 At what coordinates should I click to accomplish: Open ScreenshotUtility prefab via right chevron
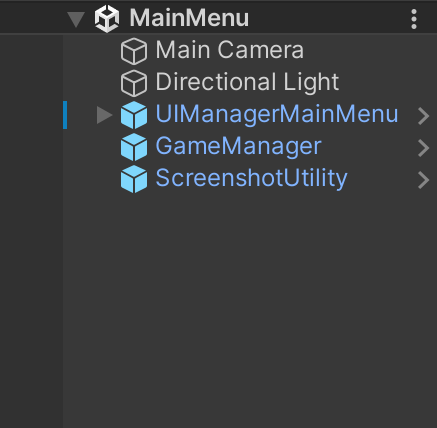tap(423, 180)
